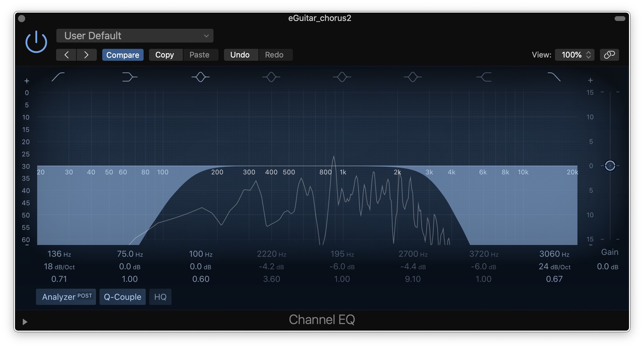Enable the fourth parametric bell band icon
Viewport: 644px width, 348px height.
tap(413, 77)
